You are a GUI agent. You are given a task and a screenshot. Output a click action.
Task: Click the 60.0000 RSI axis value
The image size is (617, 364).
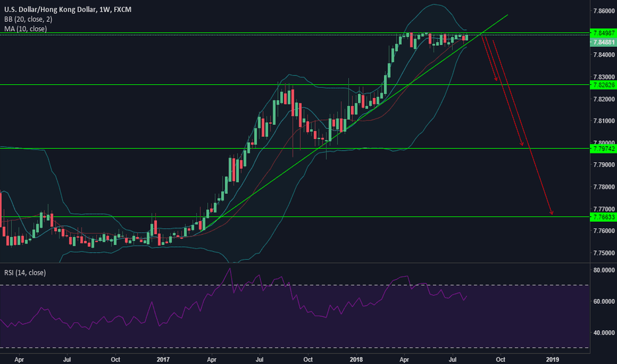604,301
